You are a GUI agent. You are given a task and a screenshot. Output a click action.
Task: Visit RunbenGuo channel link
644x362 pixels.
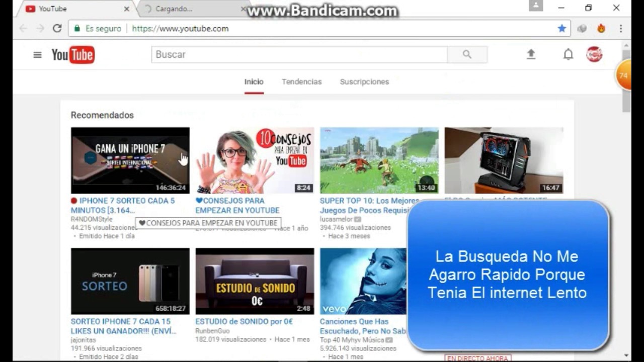(212, 331)
